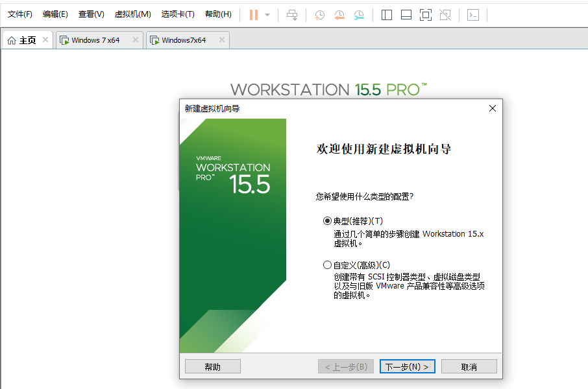Close the 新建虚拟机向导 dialog

493,108
